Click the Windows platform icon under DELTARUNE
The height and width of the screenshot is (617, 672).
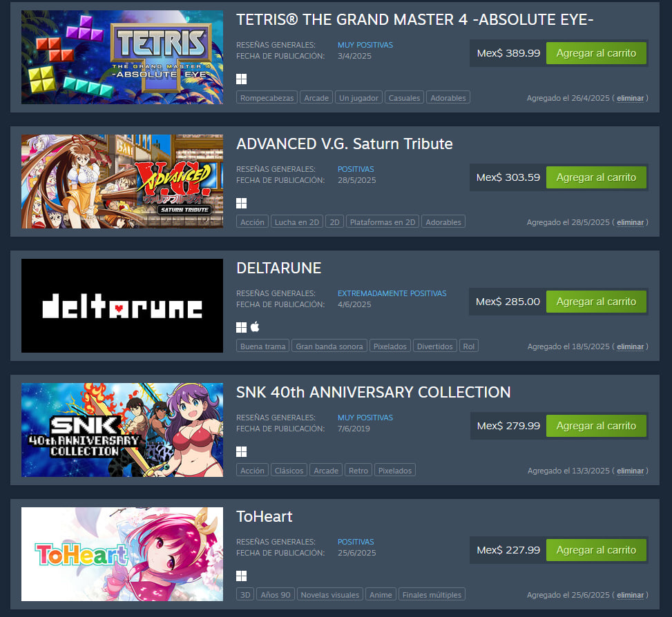pyautogui.click(x=241, y=327)
